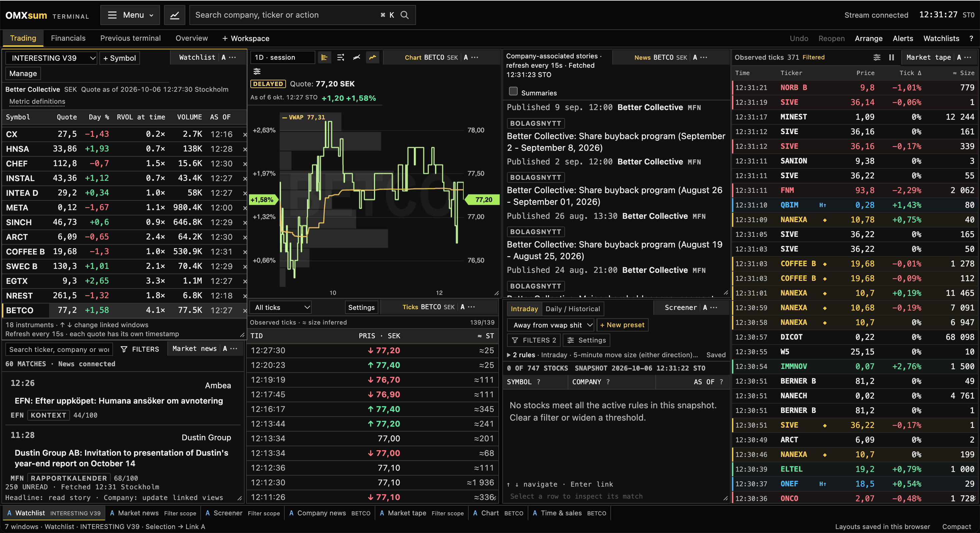This screenshot has width=980, height=533.
Task: Switch screener to Daily / Historical
Action: coord(573,309)
